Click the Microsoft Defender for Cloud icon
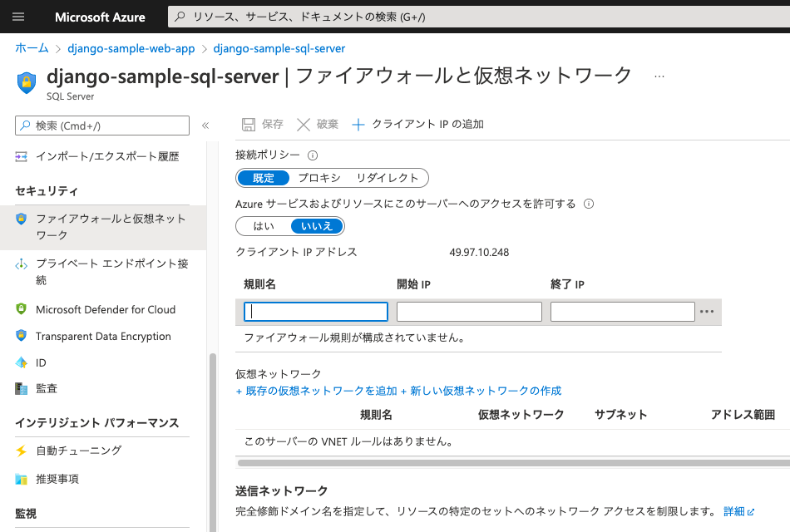This screenshot has width=790, height=532. click(x=21, y=309)
